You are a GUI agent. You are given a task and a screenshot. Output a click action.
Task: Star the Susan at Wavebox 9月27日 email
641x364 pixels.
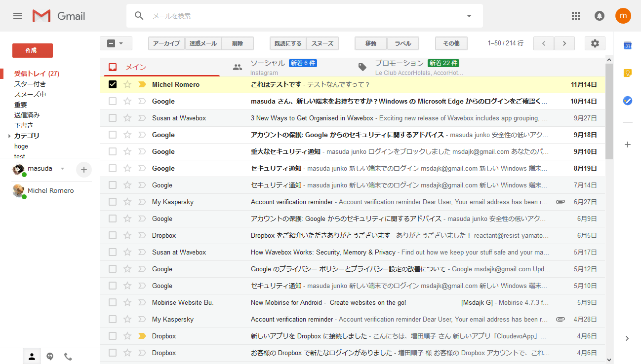coord(127,118)
